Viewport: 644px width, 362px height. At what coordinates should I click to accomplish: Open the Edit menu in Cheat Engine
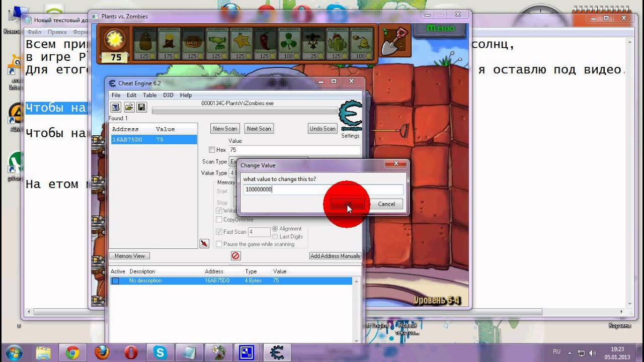131,95
